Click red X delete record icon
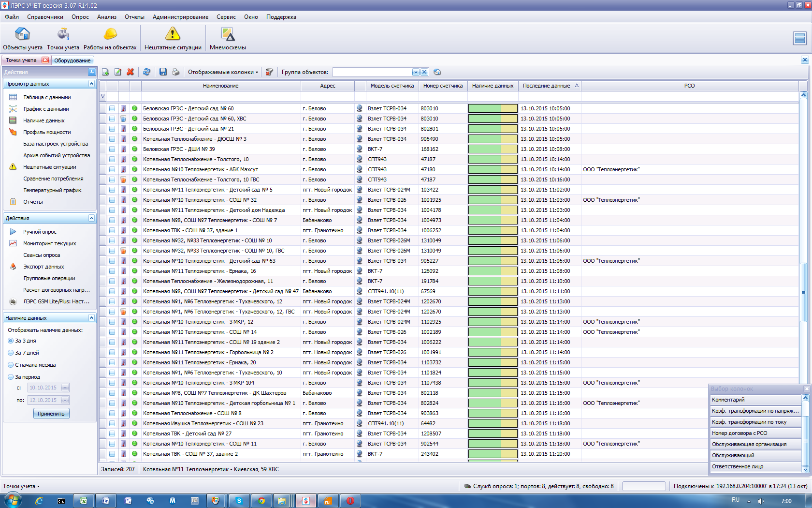Screen dimensions: 812x508 point(130,72)
